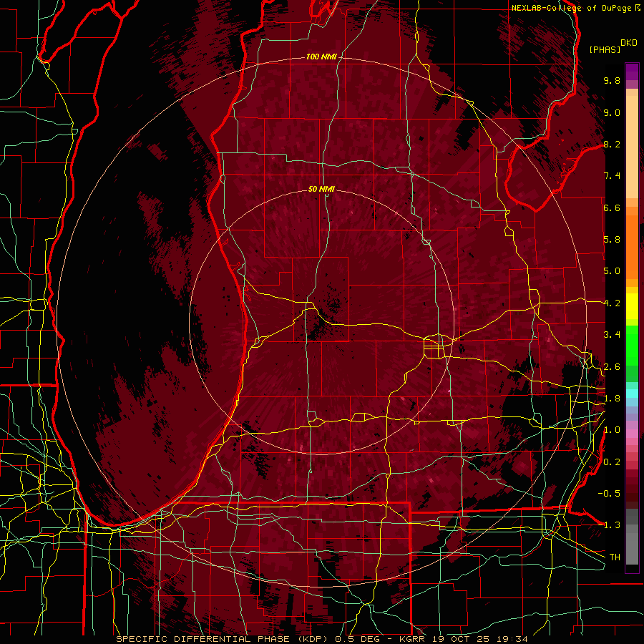Viewport: 644px width, 644px height.
Task: Click the yellow band of the color scale
Action: click(x=632, y=306)
